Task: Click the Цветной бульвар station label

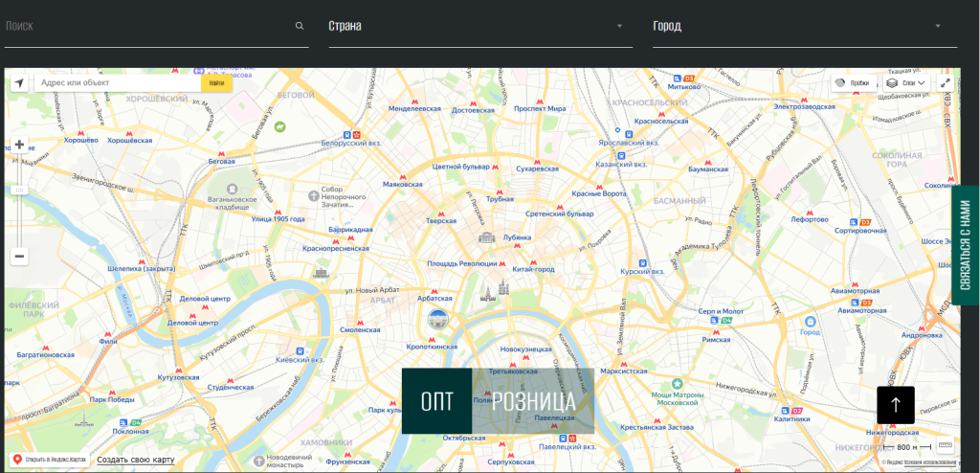Action: click(459, 168)
